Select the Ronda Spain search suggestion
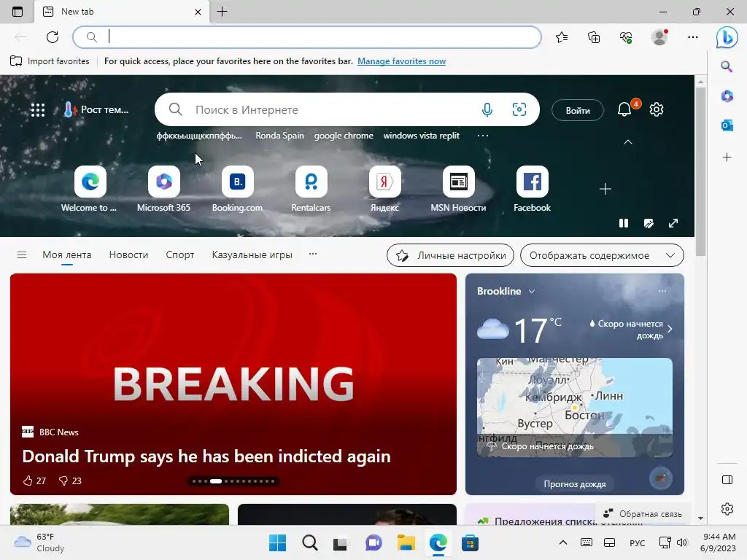747x560 pixels. [279, 136]
